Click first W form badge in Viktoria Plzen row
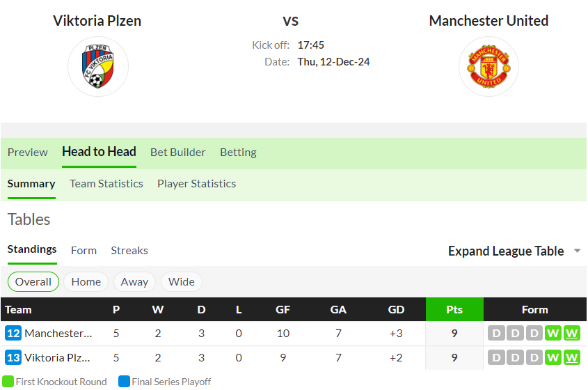 point(553,358)
